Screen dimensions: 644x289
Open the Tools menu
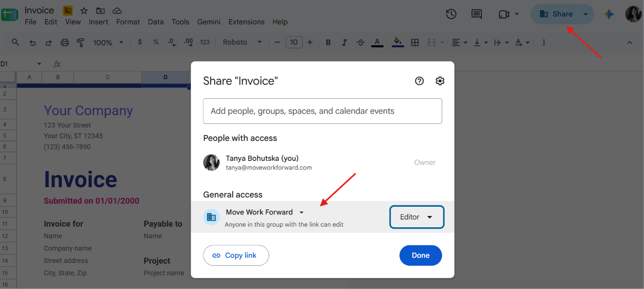(180, 22)
